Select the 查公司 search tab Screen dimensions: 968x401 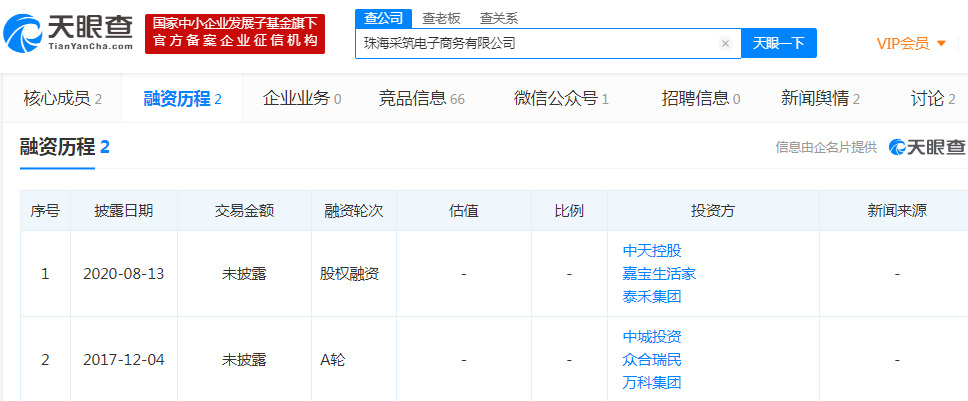click(x=383, y=19)
